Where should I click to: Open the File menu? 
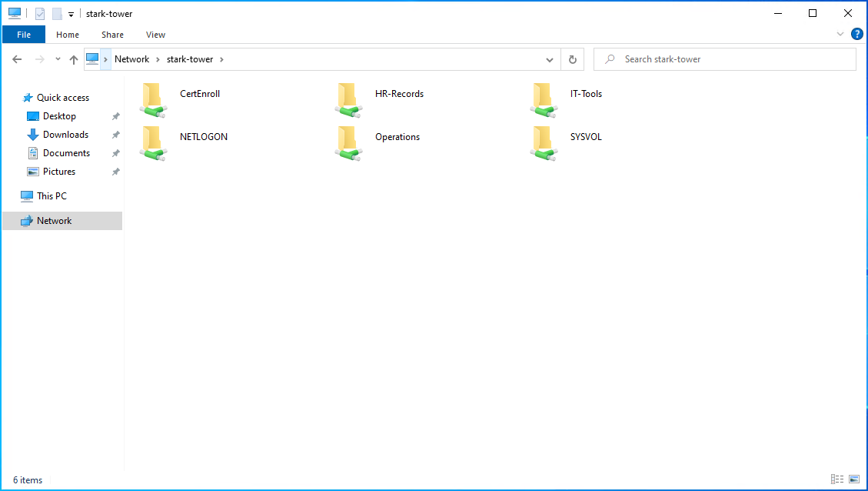[24, 35]
